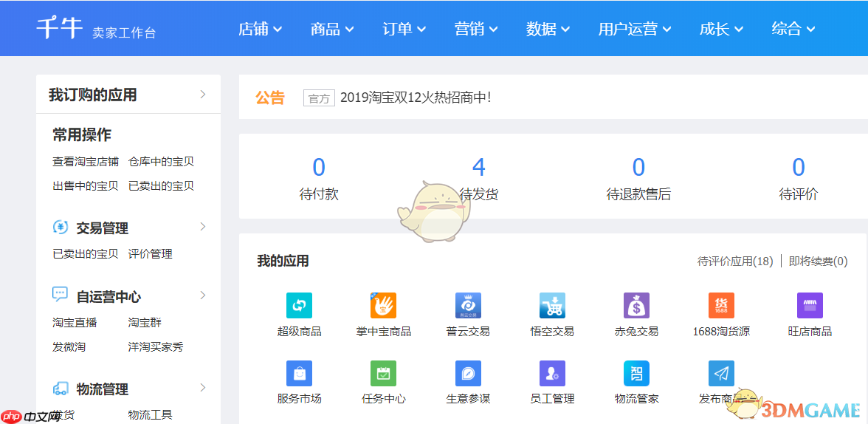Screen dimensions: 868x424
Task: Open 发微淘 link
Action: point(69,347)
